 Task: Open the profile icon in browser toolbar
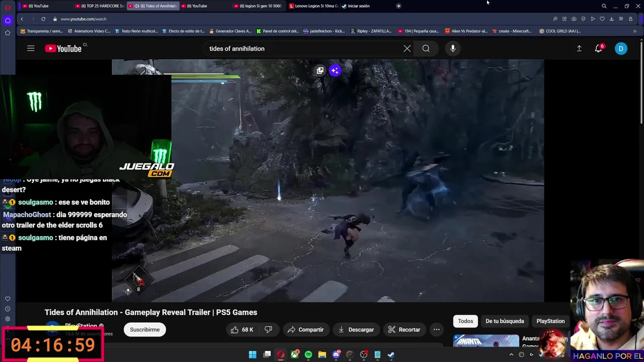point(630,19)
